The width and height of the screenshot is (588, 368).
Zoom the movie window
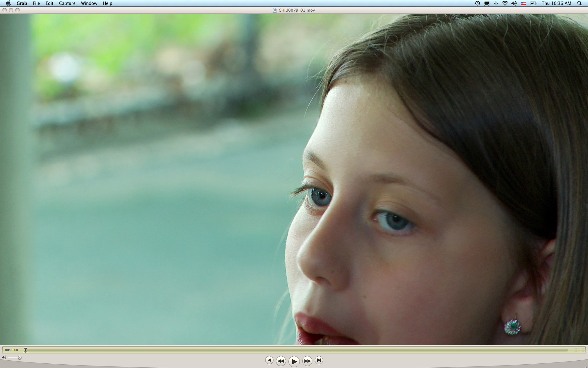pos(17,10)
